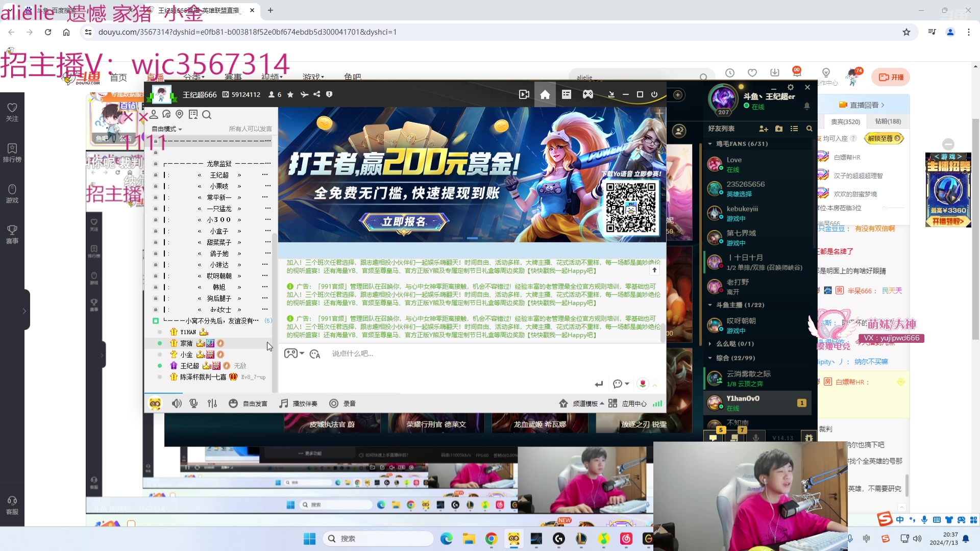
Task: Open the League client settings gear
Action: pos(790,87)
